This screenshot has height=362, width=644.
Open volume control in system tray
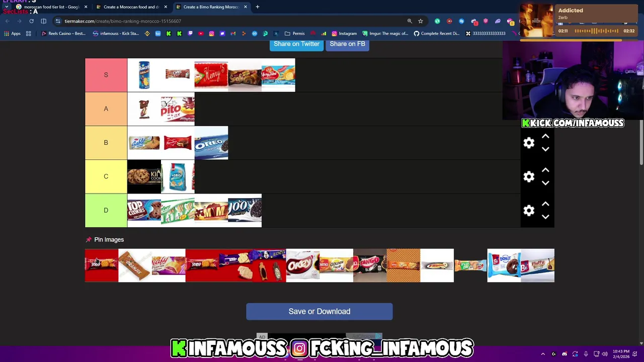(605, 354)
